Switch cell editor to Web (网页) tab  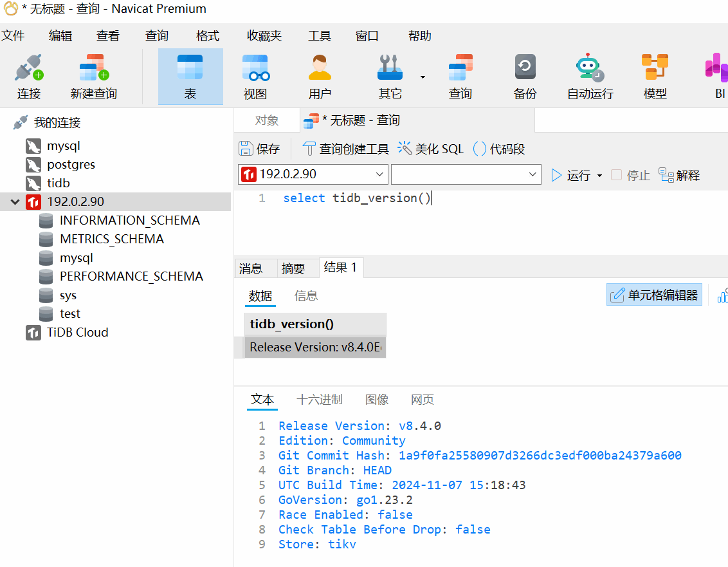pyautogui.click(x=423, y=400)
